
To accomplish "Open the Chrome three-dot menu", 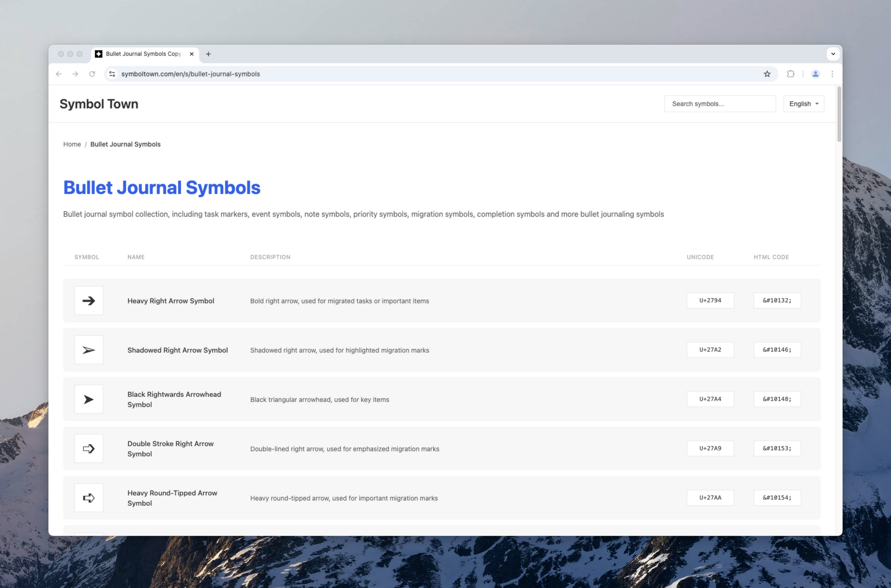I will coord(832,74).
